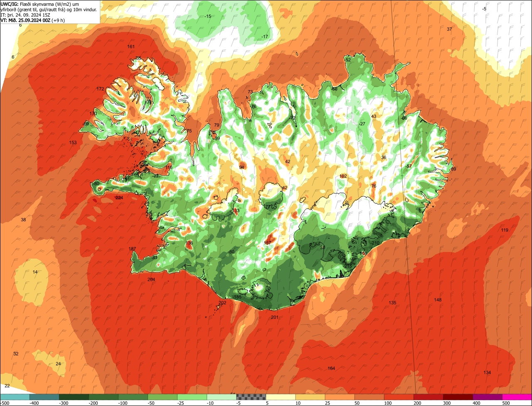Select the map value '187'
This screenshot has height=406, width=532.
pos(132,249)
